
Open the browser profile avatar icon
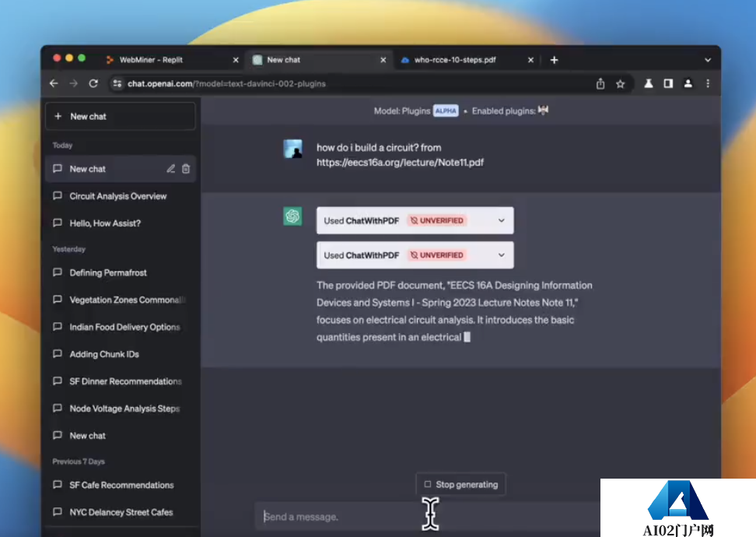[x=688, y=83]
